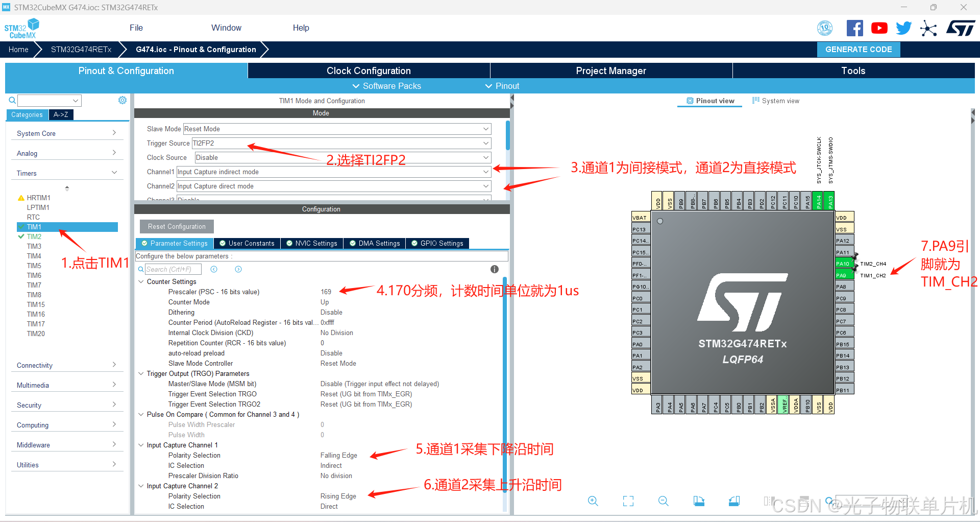Open the settings gear in categories panel
The height and width of the screenshot is (522, 980).
click(122, 101)
